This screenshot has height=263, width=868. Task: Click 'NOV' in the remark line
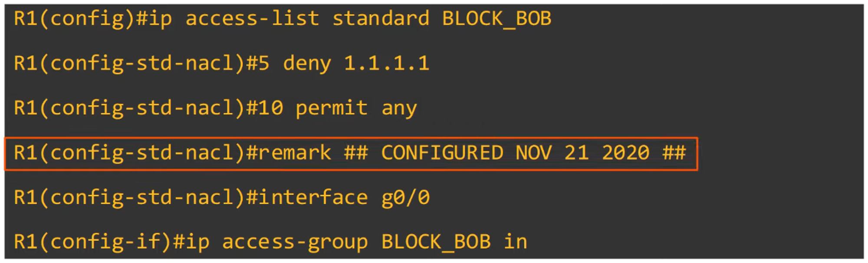[x=533, y=153]
